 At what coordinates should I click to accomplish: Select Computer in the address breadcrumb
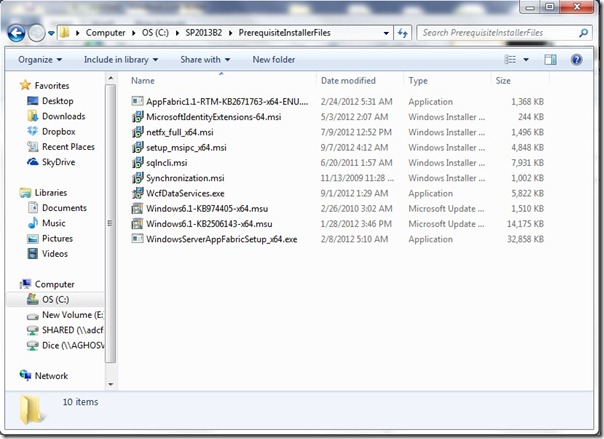pos(106,33)
